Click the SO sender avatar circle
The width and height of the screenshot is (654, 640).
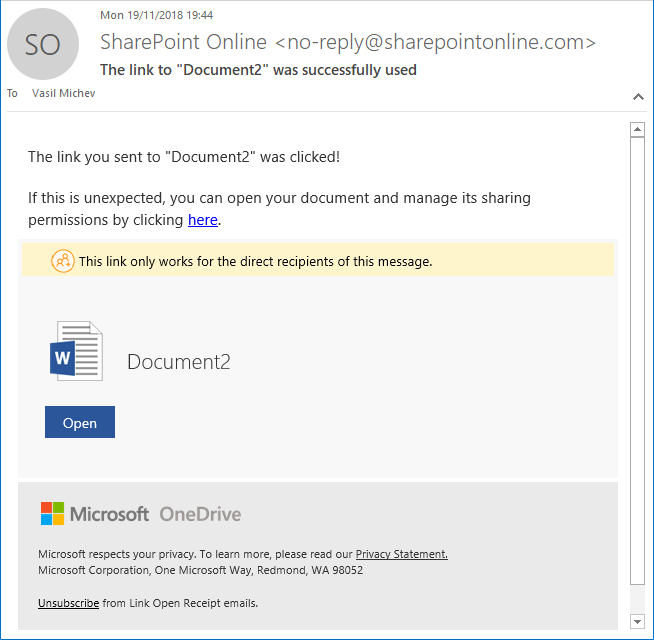(43, 44)
